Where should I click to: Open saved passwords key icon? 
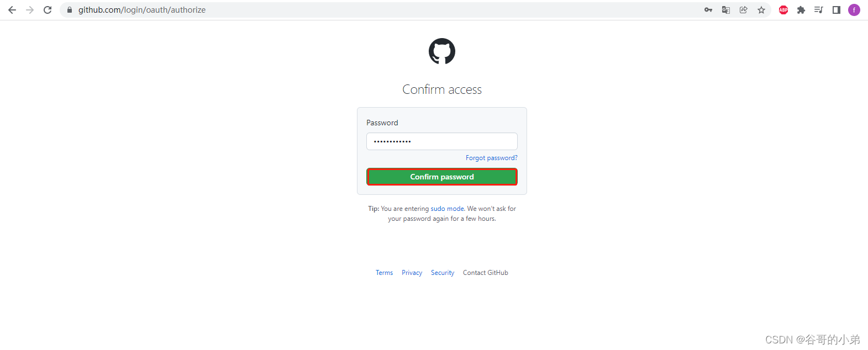pos(708,10)
